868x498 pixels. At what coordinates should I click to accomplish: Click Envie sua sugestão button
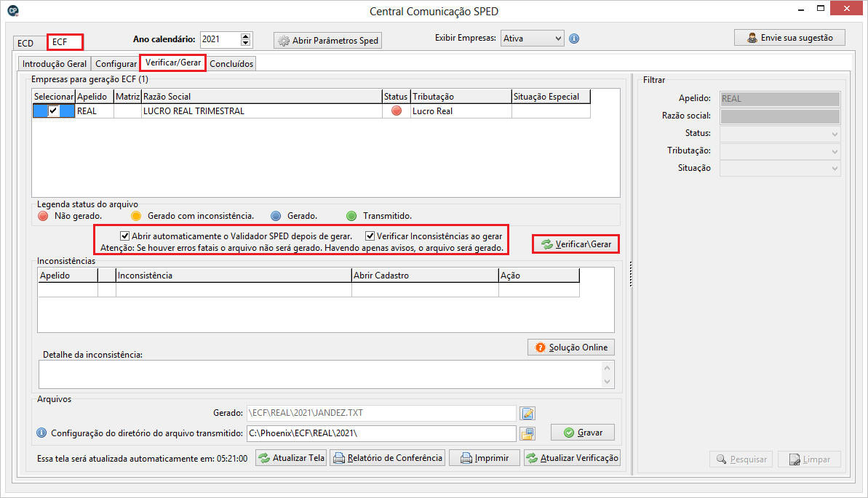coord(789,38)
